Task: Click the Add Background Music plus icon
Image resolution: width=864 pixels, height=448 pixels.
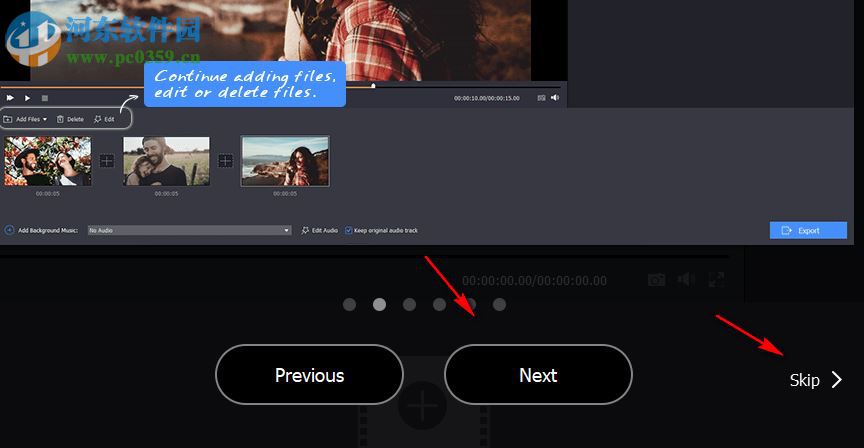Action: coord(9,230)
